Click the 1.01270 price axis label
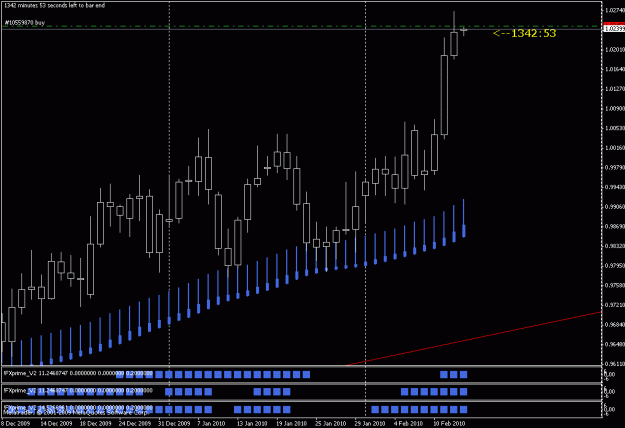 tap(614, 88)
